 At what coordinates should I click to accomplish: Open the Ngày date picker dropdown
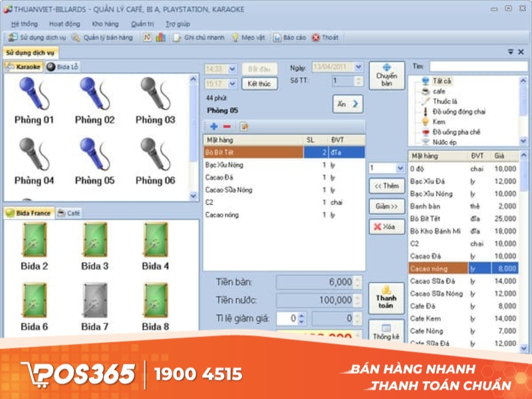tap(358, 68)
